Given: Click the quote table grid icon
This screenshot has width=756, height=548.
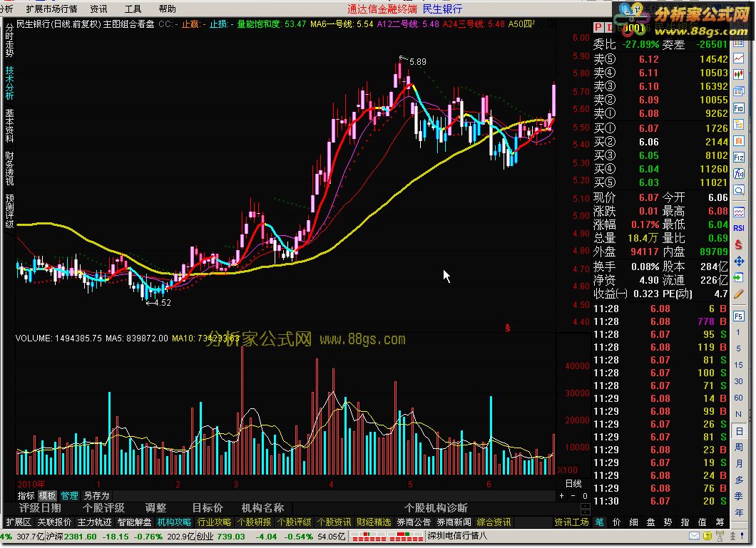Looking at the screenshot, I should coord(739,43).
